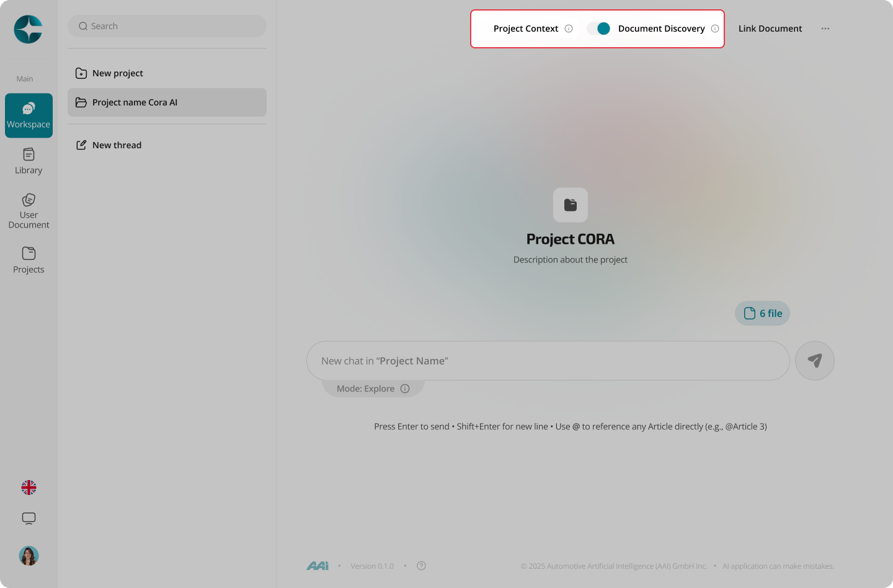This screenshot has height=588, width=893.
Task: Click the feedback chat icon in sidebar
Action: 29,519
